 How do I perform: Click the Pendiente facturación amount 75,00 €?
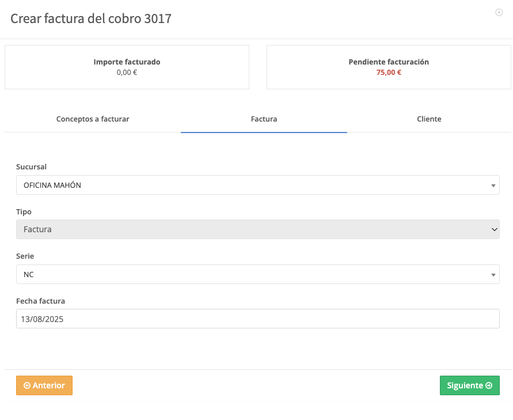tap(389, 73)
